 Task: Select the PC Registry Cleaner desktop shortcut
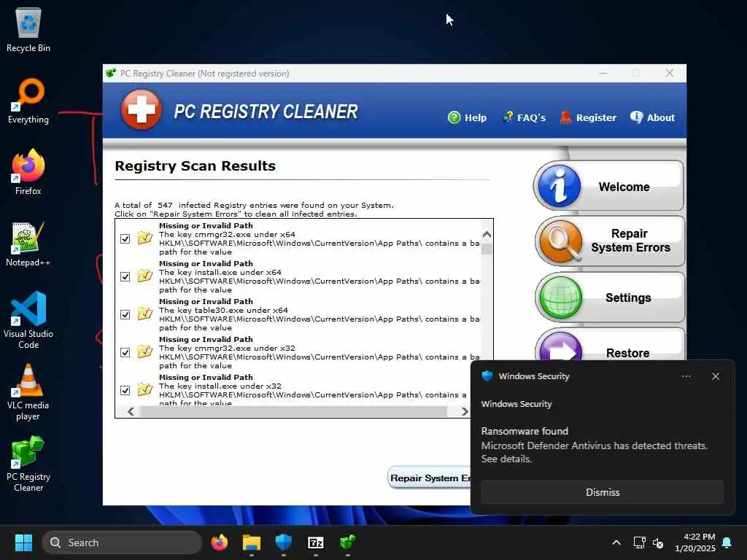[x=28, y=464]
